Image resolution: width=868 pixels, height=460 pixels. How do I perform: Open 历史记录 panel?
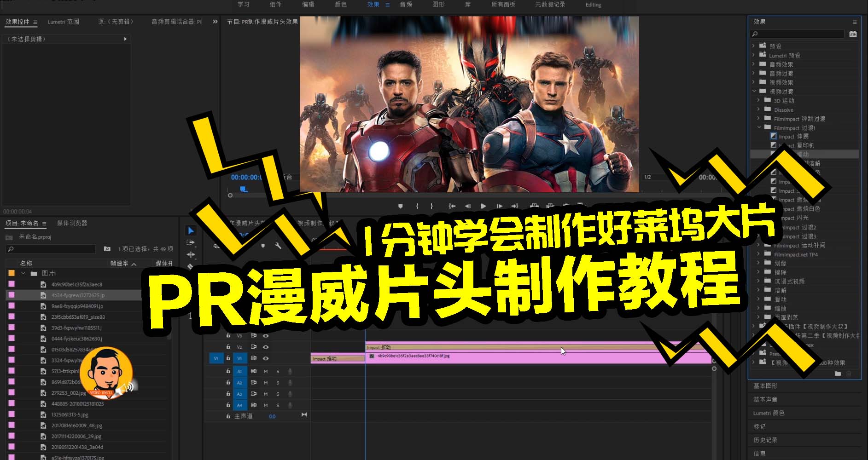[x=765, y=440]
